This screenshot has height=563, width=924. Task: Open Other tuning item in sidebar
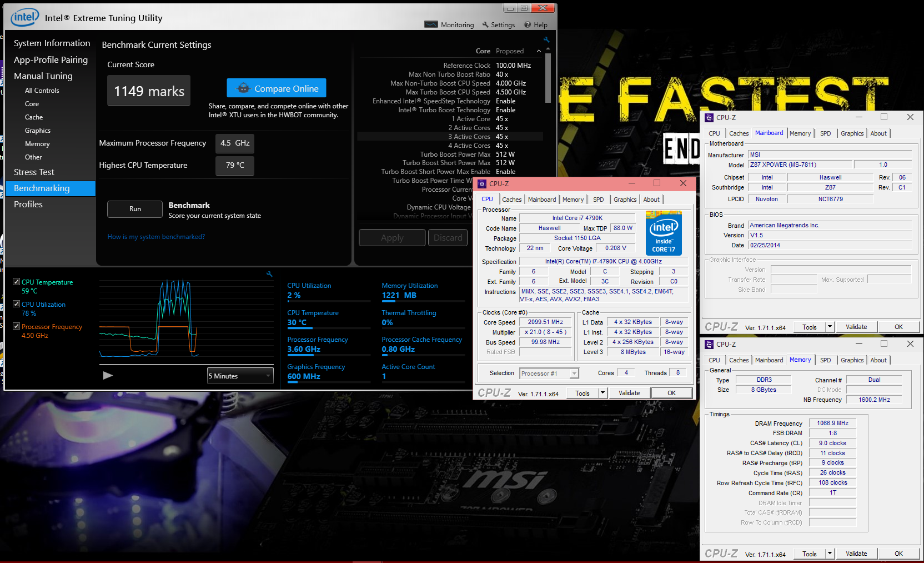pyautogui.click(x=33, y=157)
